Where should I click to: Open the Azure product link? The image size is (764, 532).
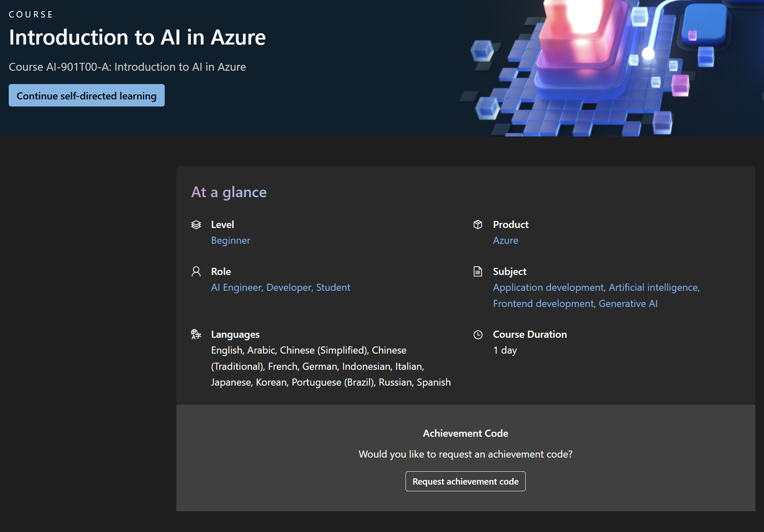(x=505, y=240)
